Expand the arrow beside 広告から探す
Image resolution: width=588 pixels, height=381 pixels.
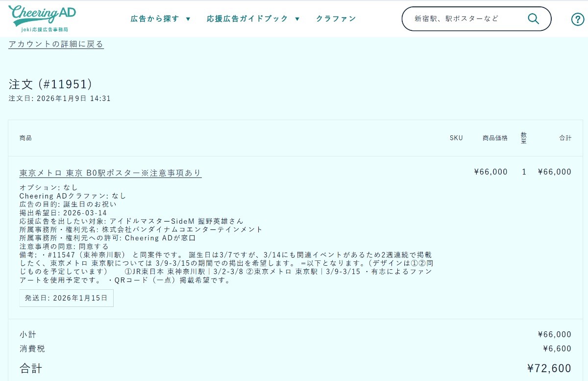188,19
